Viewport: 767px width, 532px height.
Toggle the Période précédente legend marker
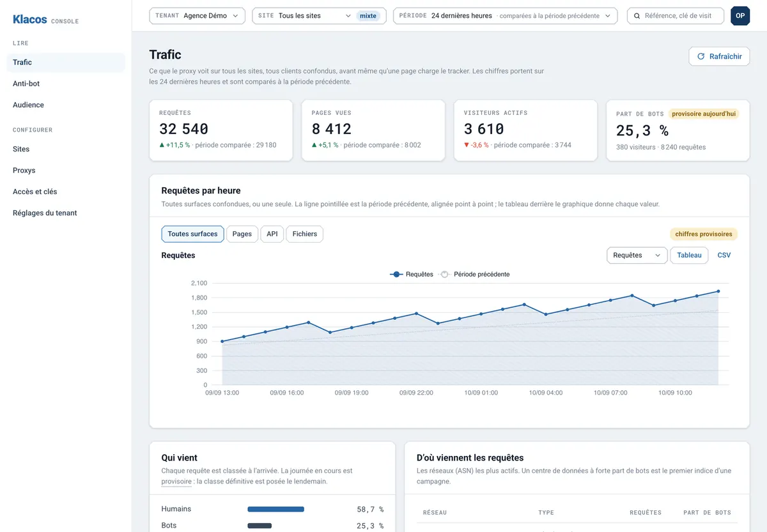444,274
